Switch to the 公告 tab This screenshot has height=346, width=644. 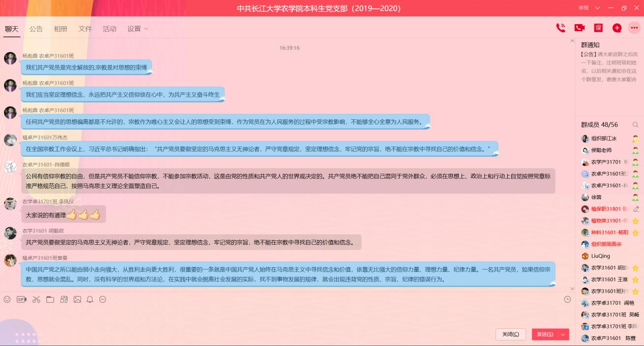click(x=36, y=29)
